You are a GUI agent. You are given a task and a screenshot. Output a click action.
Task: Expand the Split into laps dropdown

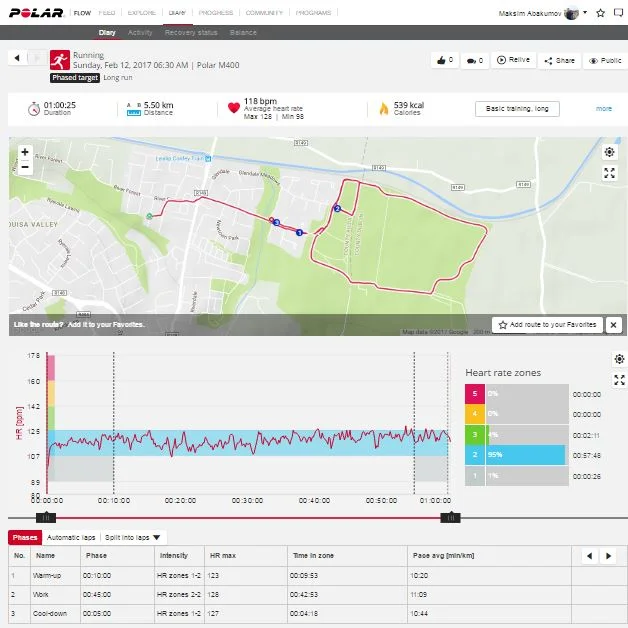133,537
